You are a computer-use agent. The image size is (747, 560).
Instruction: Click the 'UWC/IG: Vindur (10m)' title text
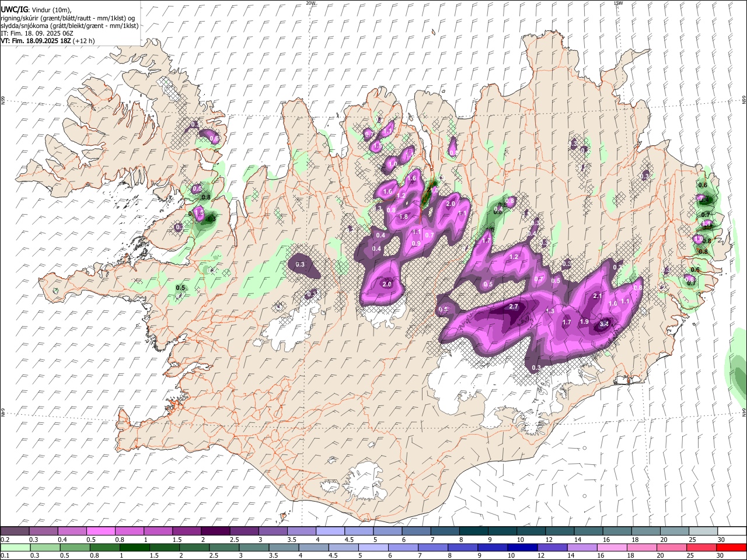pos(36,10)
